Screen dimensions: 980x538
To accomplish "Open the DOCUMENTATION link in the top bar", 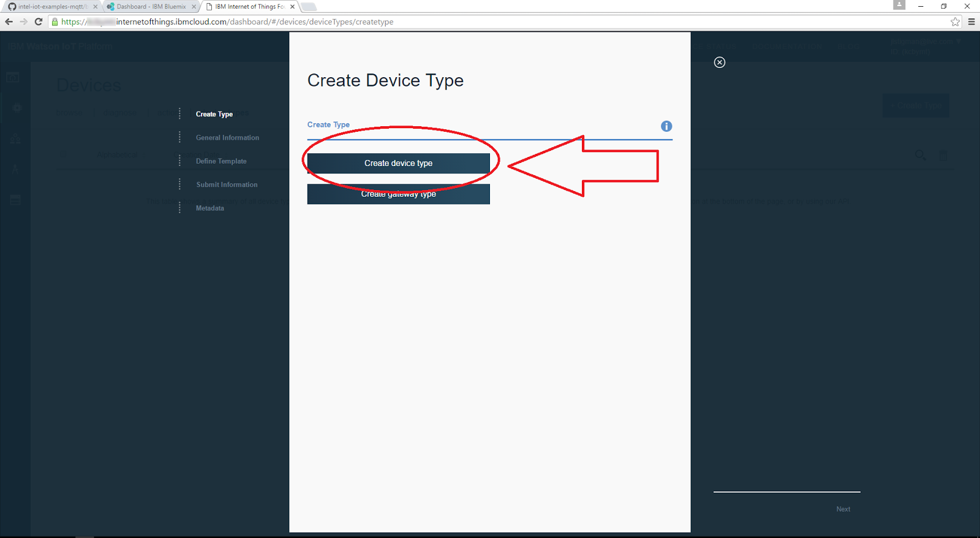I will click(x=787, y=47).
